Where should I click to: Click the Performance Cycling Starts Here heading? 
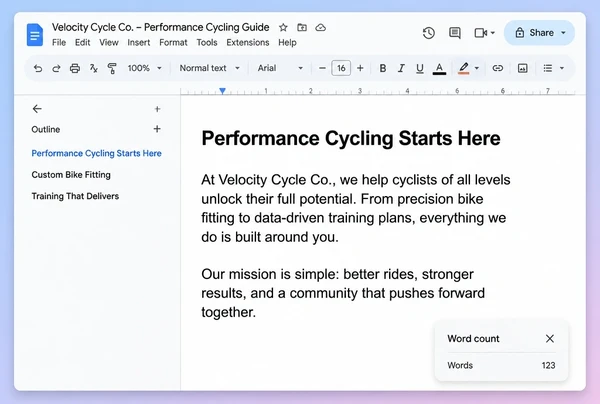(351, 138)
